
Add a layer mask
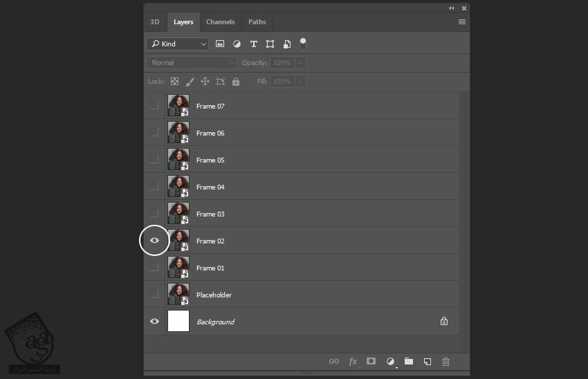tap(371, 361)
